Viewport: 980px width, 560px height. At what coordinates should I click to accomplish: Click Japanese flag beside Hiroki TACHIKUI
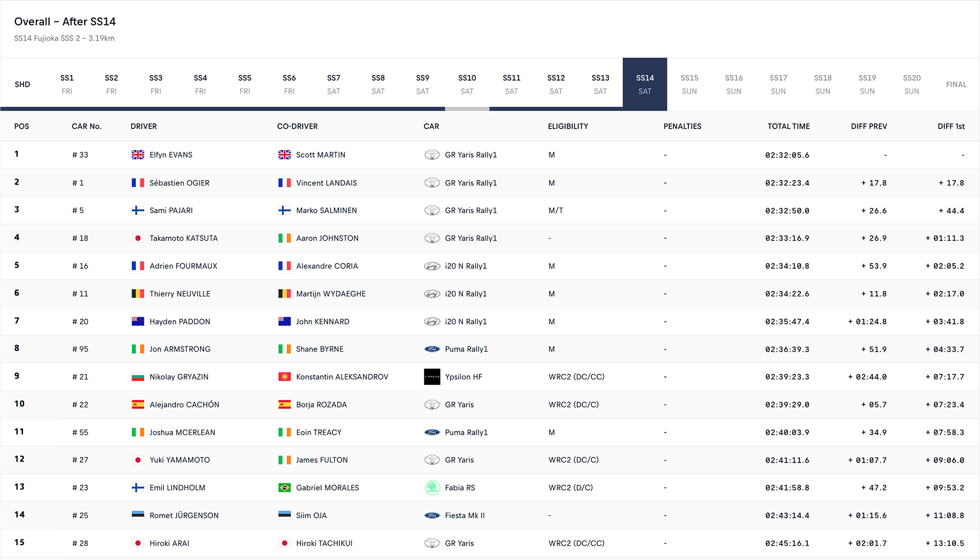(284, 543)
